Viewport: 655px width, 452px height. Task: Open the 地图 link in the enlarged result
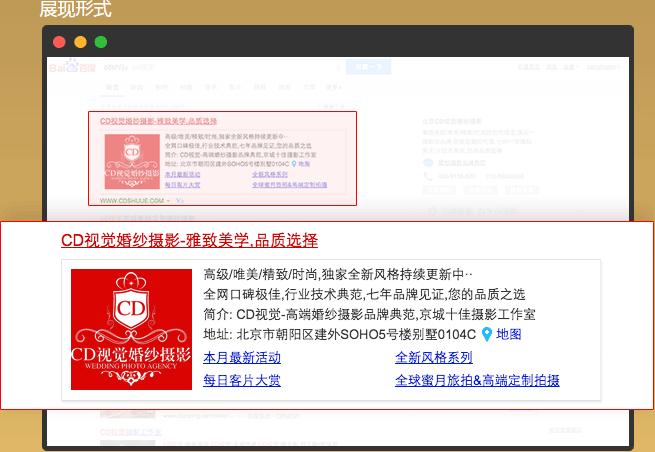(508, 334)
